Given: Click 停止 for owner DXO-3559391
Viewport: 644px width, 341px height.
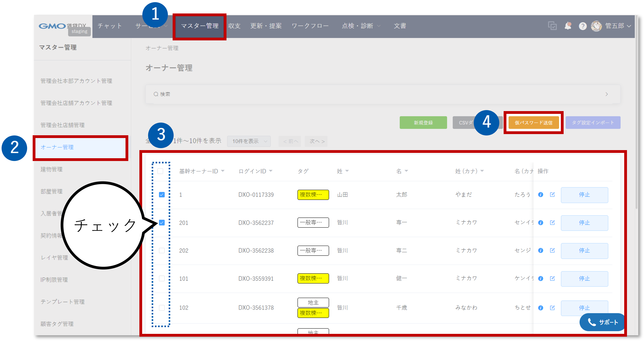Looking at the screenshot, I should point(584,278).
